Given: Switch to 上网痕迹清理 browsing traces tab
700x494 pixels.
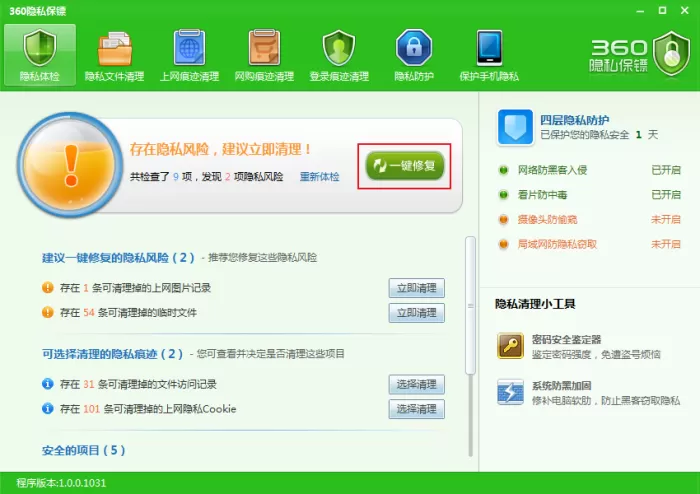Looking at the screenshot, I should point(189,55).
